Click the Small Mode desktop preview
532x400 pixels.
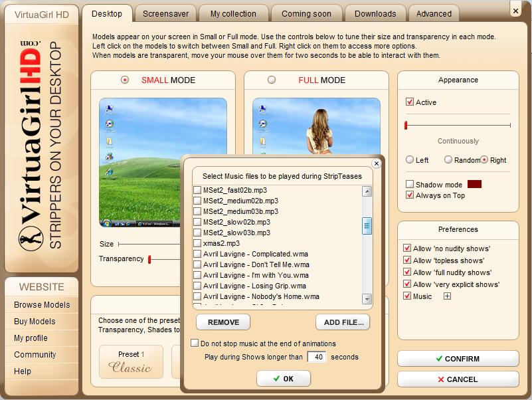coord(163,163)
